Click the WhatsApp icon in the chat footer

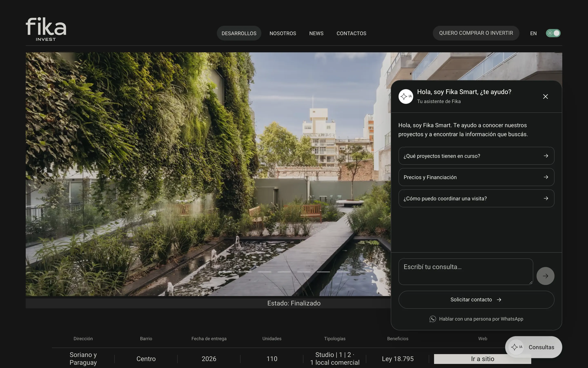click(433, 319)
